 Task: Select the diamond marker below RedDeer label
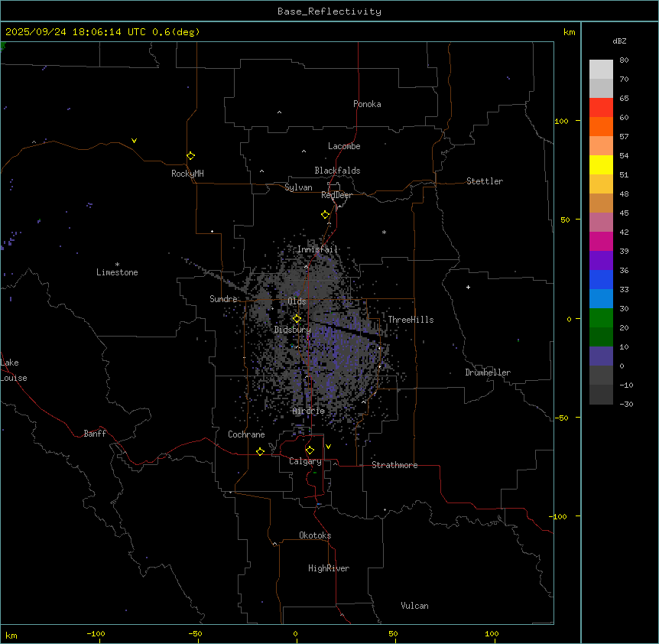(x=325, y=215)
